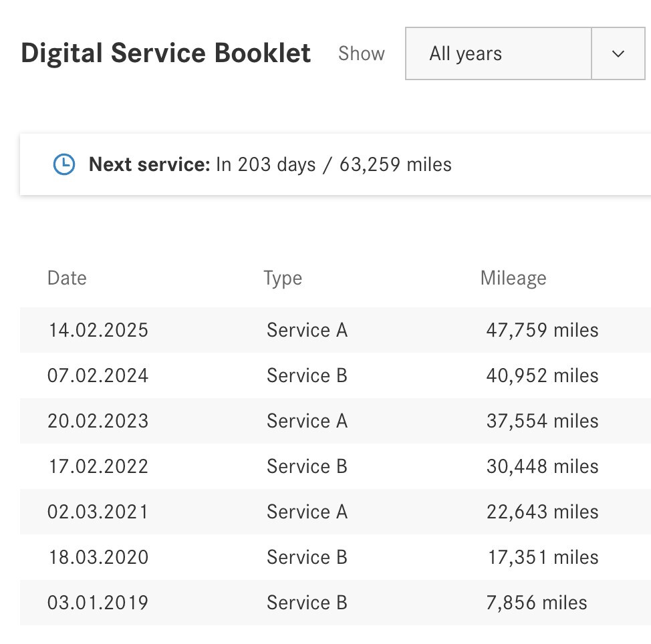
Task: Select the 47,759 miles mileage value
Action: [542, 330]
